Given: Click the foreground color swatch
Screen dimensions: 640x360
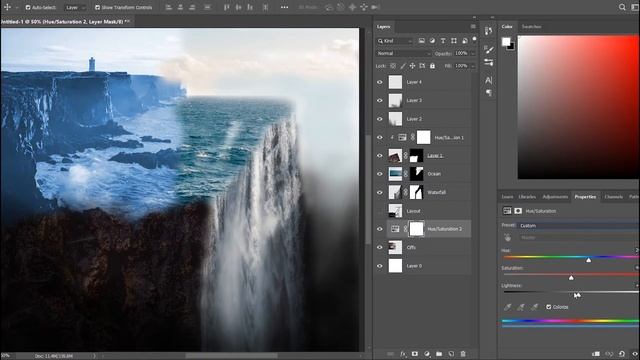Looking at the screenshot, I should pyautogui.click(x=506, y=42).
